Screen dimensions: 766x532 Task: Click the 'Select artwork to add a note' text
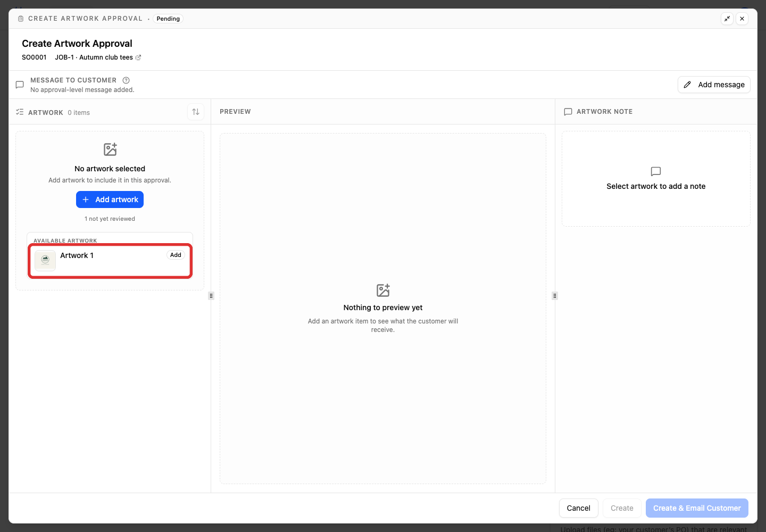tap(656, 186)
